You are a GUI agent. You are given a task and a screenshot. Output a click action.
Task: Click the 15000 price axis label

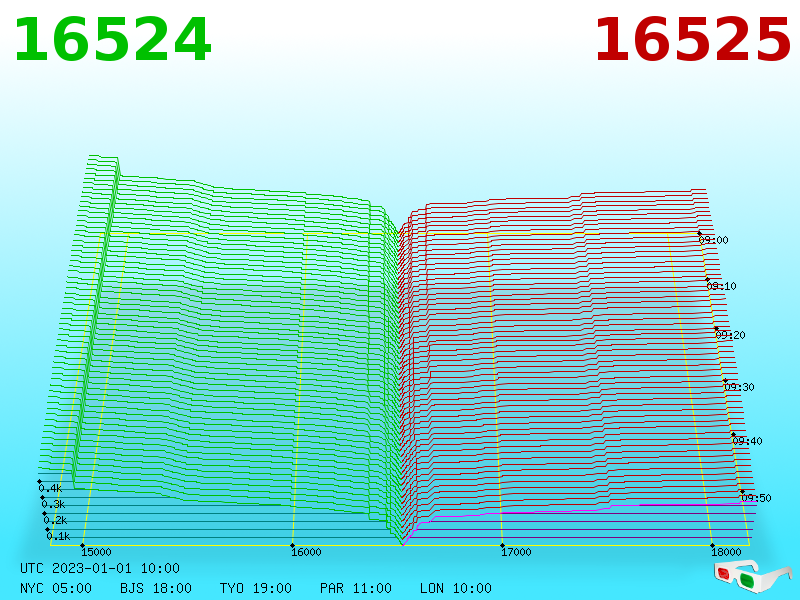click(96, 552)
